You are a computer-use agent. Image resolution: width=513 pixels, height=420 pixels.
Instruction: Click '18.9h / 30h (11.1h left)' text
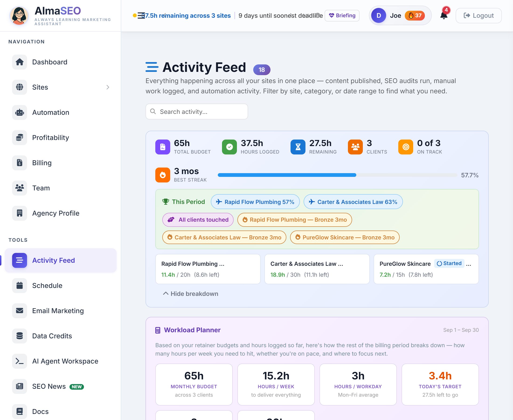click(300, 275)
